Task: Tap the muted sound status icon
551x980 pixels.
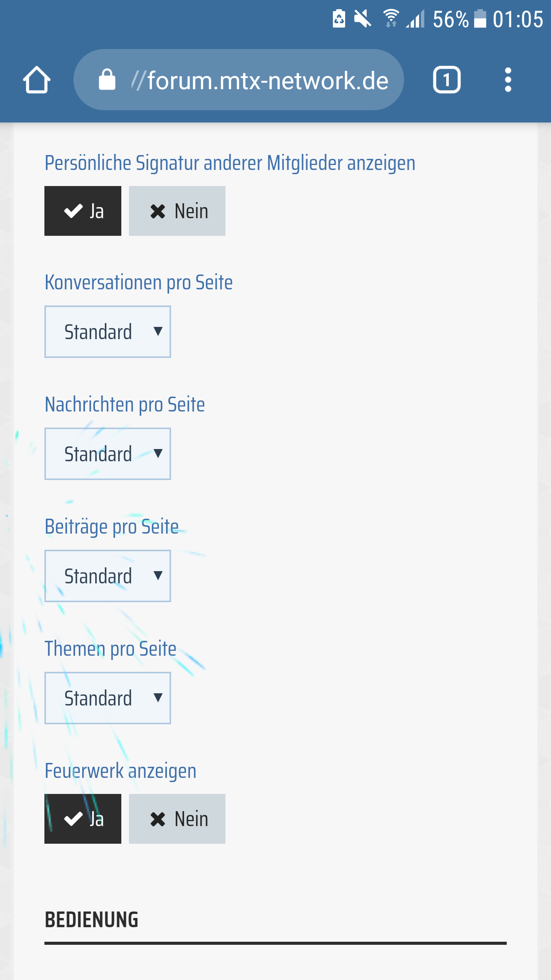Action: 362,18
